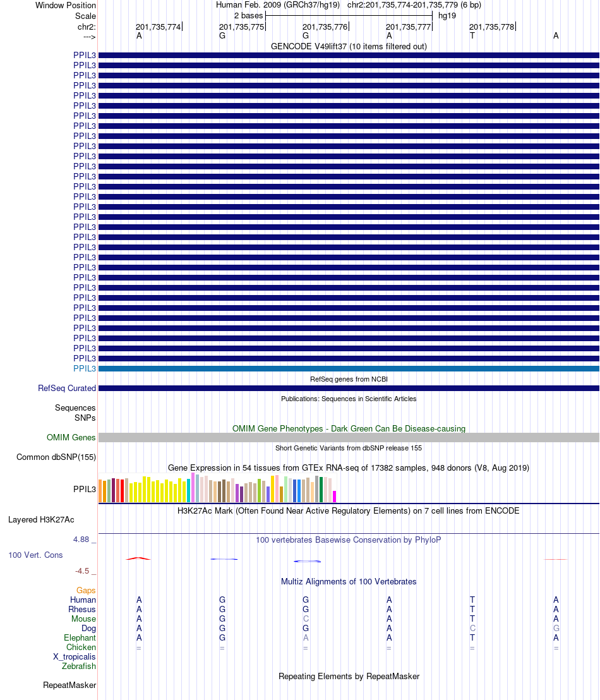Click the Common dbSNP(155) label
The height and width of the screenshot is (700, 600).
pyautogui.click(x=56, y=457)
